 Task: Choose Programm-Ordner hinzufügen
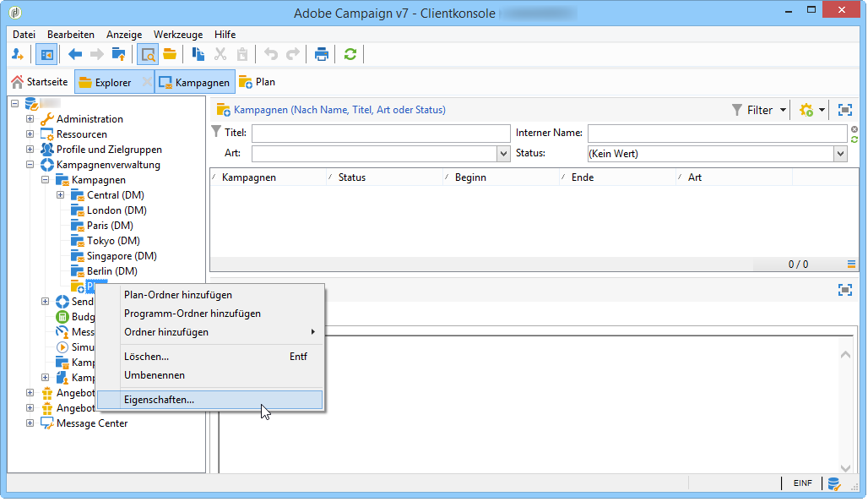(210, 314)
